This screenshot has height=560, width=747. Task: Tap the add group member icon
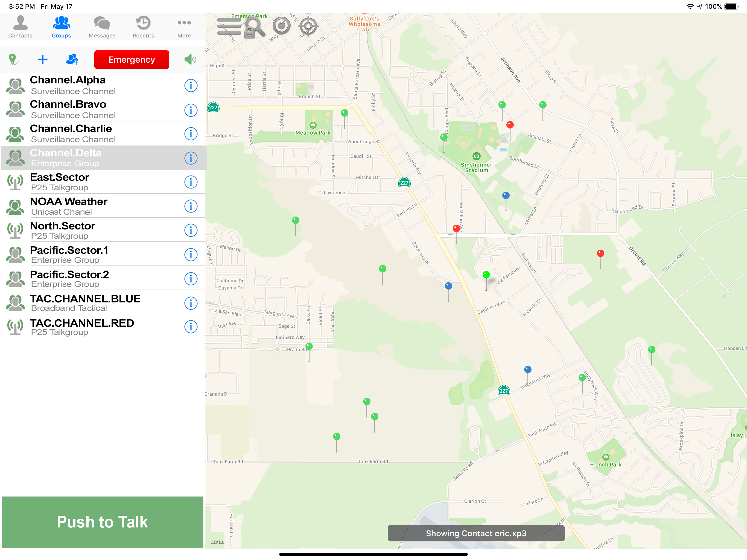coord(72,59)
